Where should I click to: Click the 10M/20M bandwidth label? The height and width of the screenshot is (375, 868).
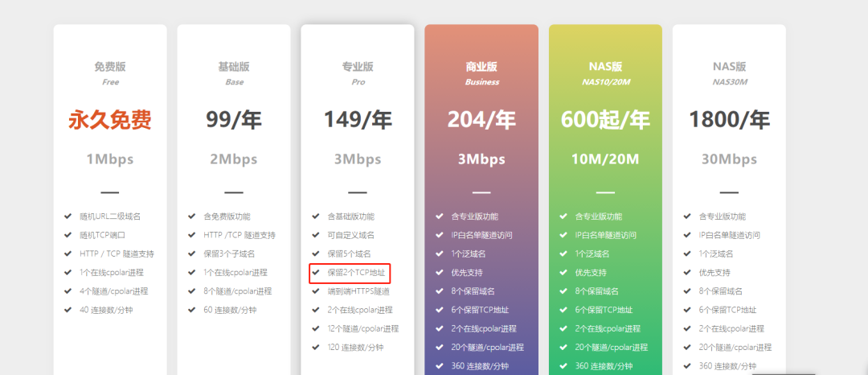(x=606, y=159)
